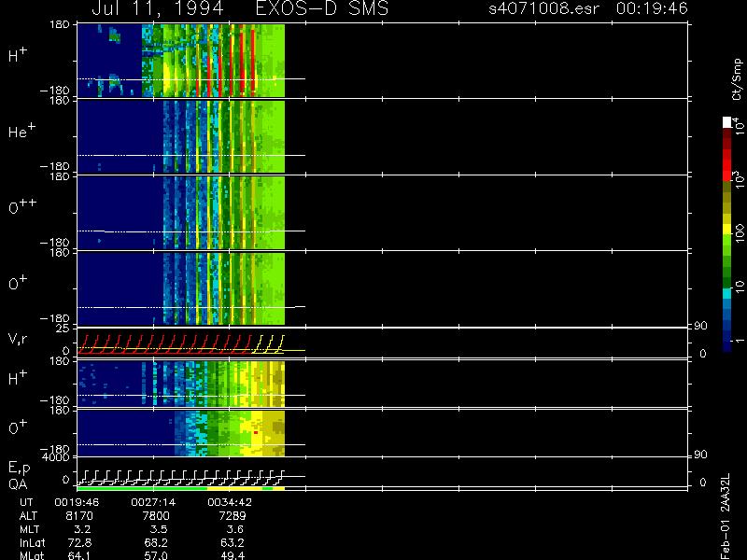Click the yellow sawtooth trace in V,r panel
Screen dimensions: 747x560
pos(268,344)
